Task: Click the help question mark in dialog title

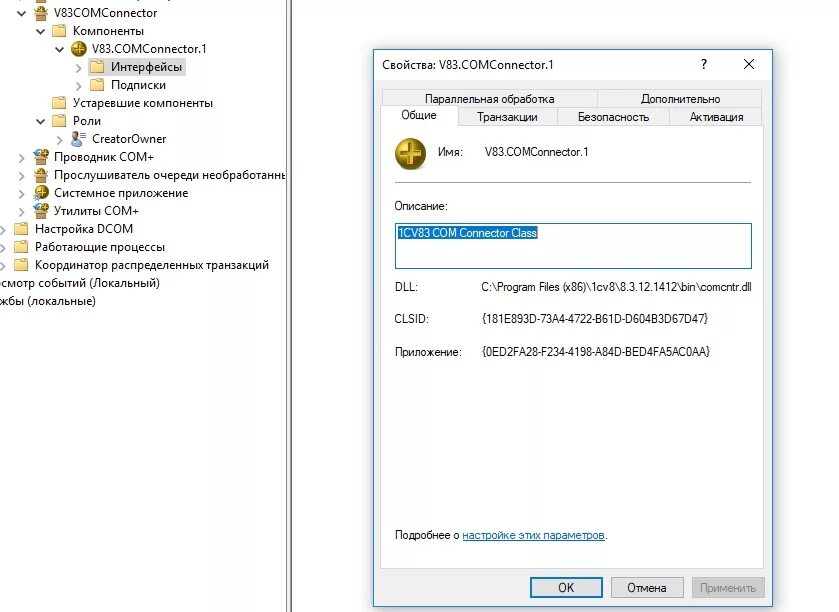Action: click(x=704, y=64)
